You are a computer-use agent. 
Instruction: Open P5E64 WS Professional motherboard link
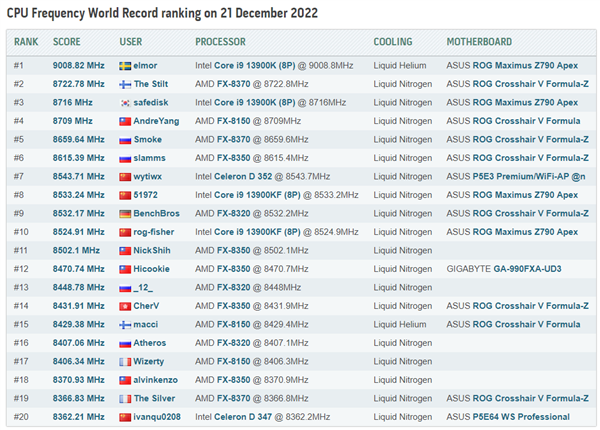(521, 417)
